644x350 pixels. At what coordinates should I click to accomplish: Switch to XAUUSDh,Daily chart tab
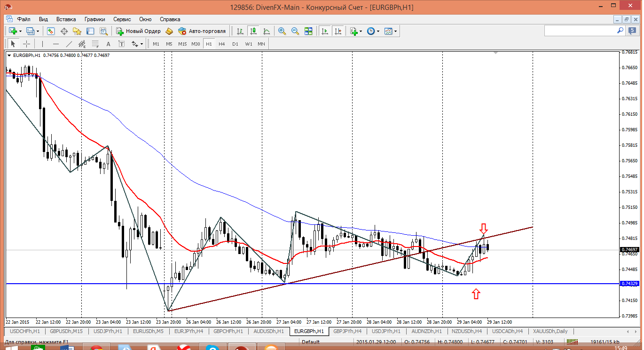click(x=550, y=331)
